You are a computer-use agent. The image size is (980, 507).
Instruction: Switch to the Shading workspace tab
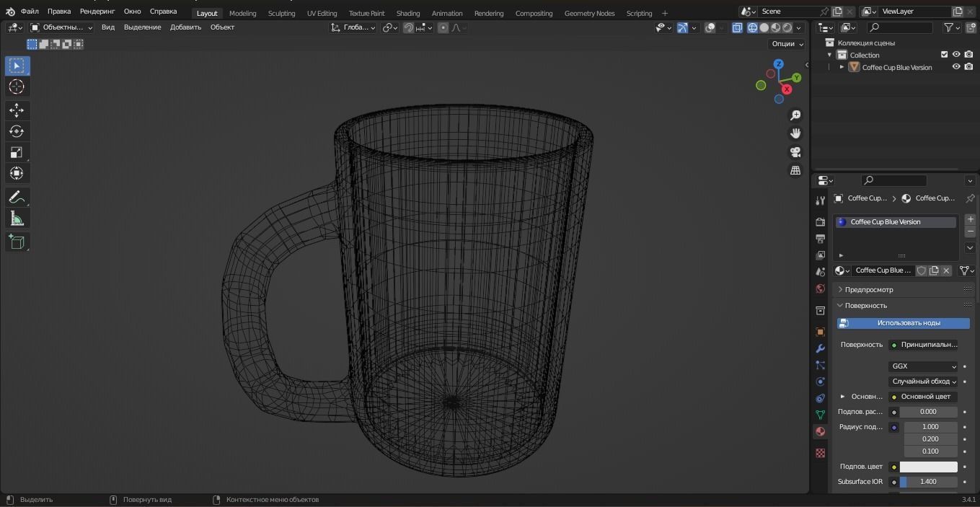[x=408, y=13]
